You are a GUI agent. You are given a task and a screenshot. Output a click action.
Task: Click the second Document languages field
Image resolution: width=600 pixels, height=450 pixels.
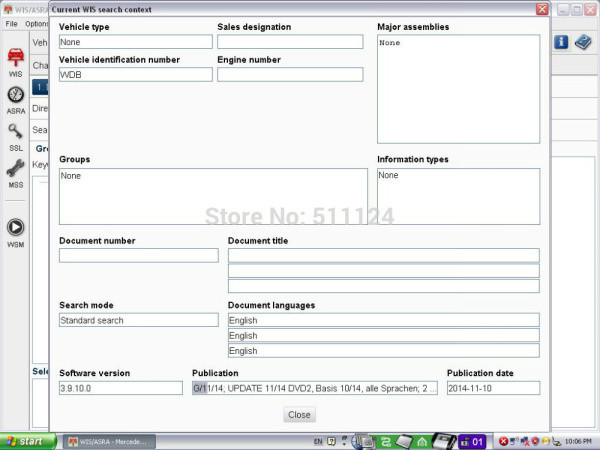coord(384,335)
